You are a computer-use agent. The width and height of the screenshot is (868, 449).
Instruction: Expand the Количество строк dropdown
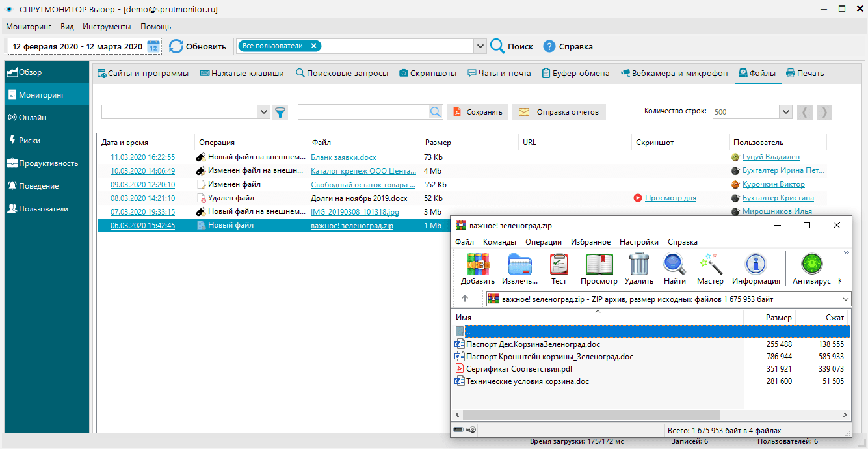point(785,112)
